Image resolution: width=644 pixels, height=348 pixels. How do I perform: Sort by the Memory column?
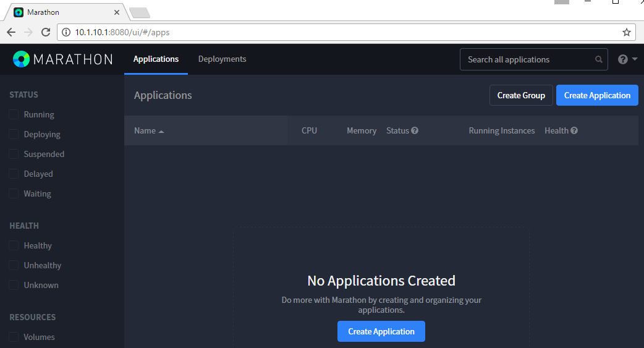[362, 130]
